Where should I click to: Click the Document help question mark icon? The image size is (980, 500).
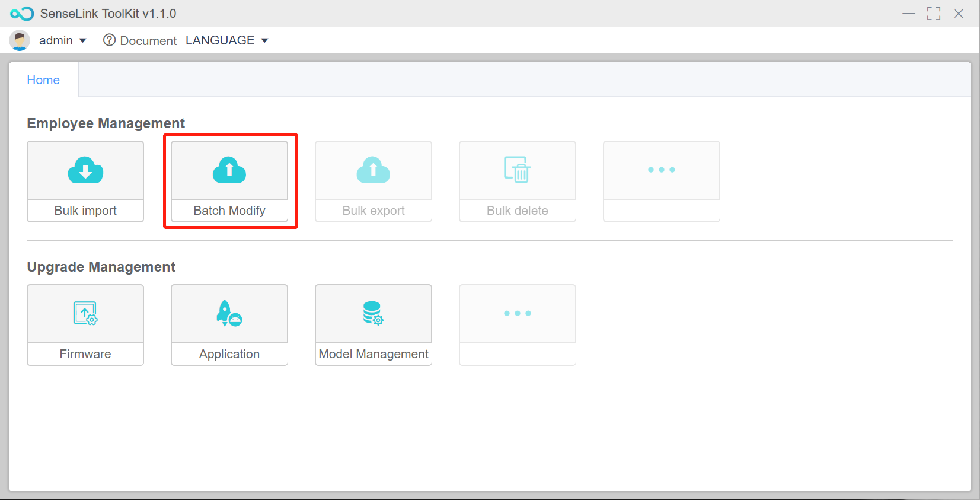109,40
